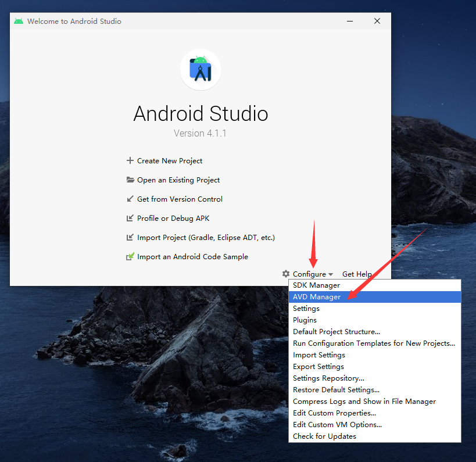Open SDK Manager from Configure menu

point(375,285)
